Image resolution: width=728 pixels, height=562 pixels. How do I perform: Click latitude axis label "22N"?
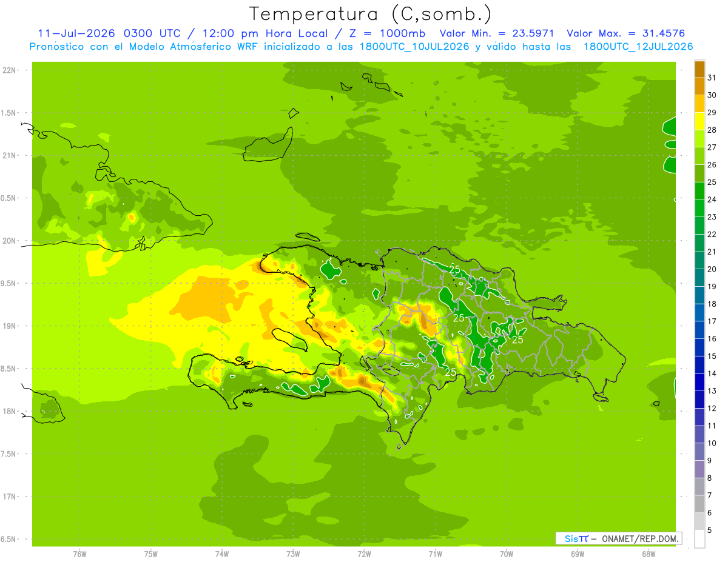pos(10,70)
